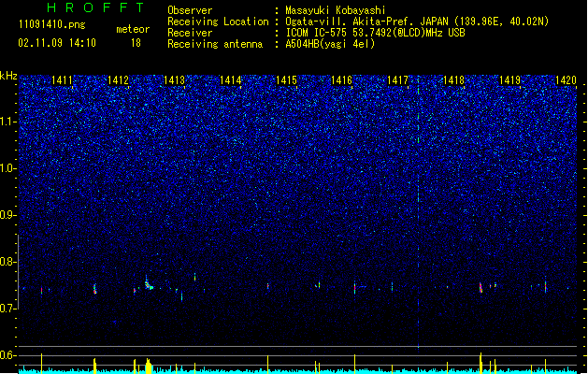The width and height of the screenshot is (588, 374).
Task: Click the large bright meteor echo after 1412
Action: [x=149, y=283]
